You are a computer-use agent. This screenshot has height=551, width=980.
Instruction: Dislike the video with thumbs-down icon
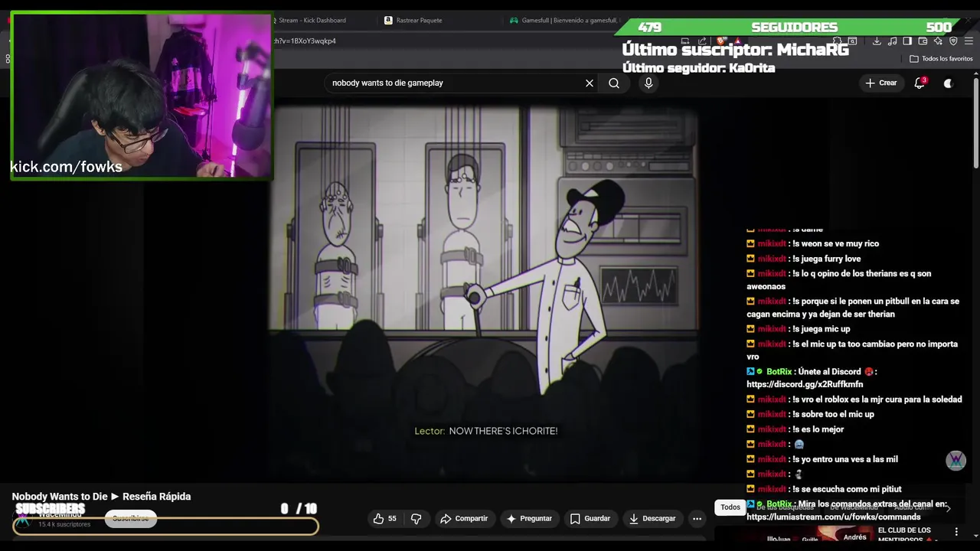coord(416,518)
